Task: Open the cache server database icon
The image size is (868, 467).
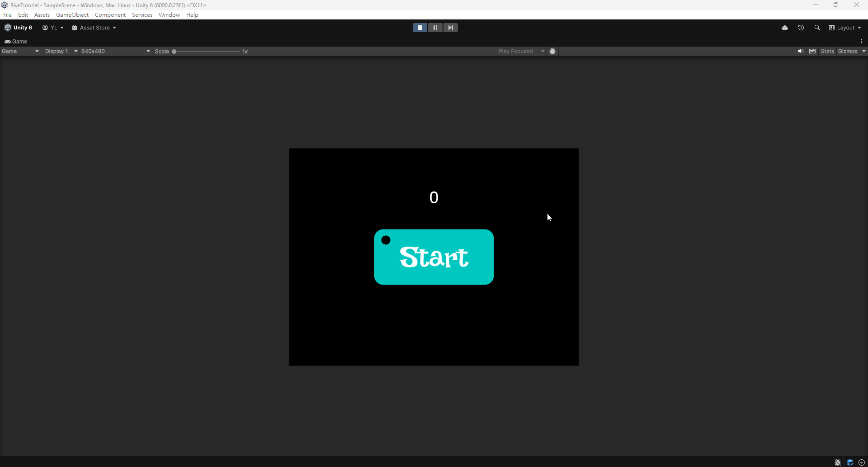Action: [850, 462]
